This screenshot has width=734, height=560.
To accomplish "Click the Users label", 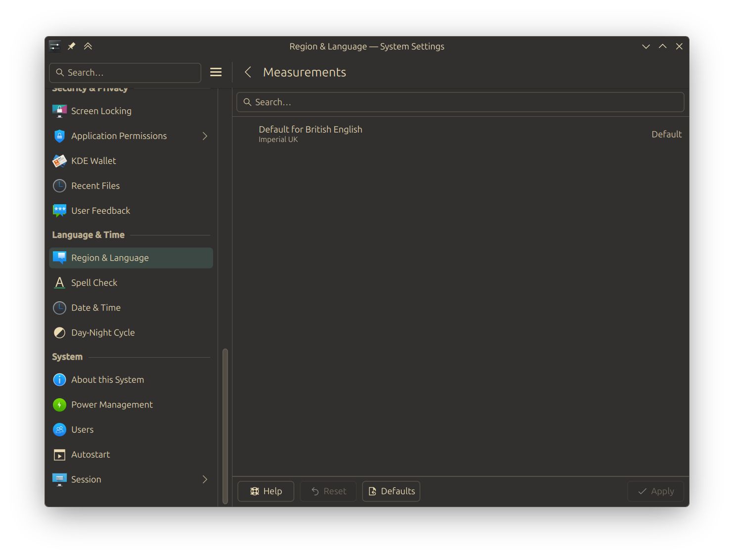I will coord(82,429).
